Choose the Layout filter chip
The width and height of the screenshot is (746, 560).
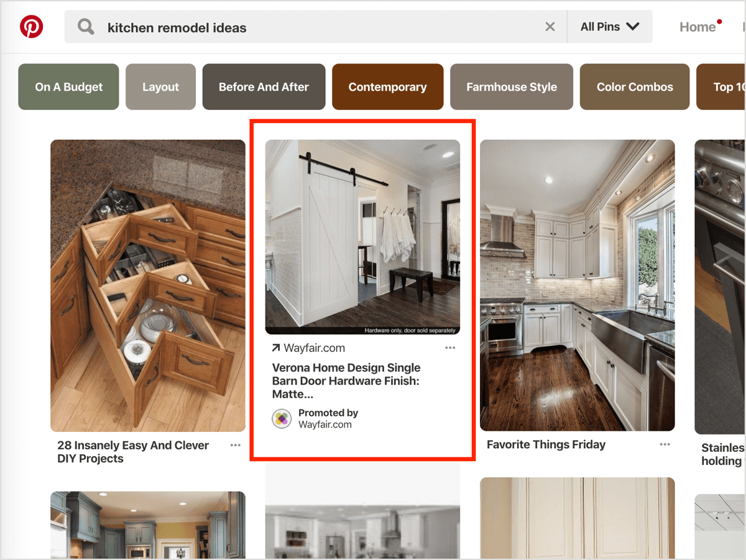pos(160,87)
